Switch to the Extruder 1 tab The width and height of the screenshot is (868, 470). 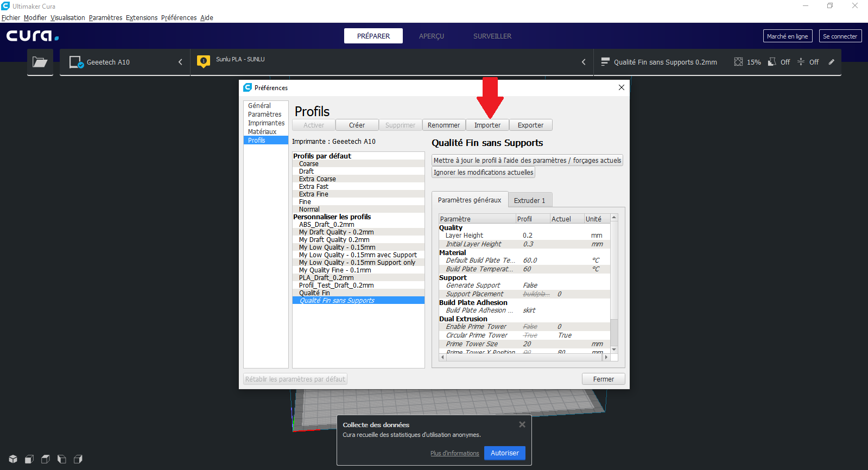[x=530, y=200]
